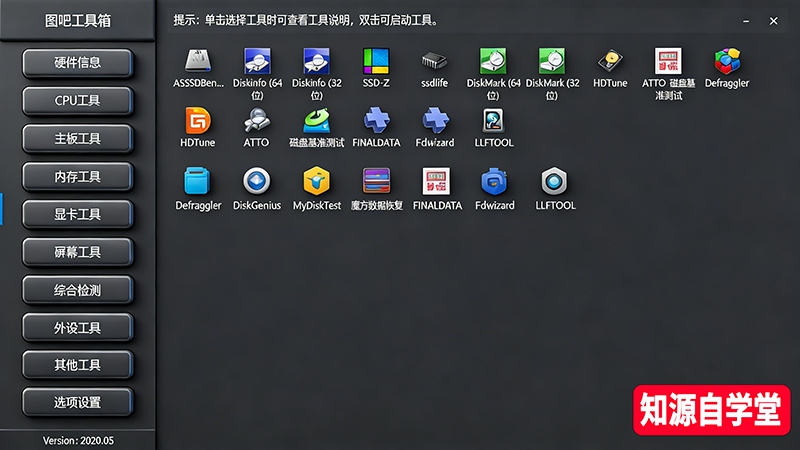Select Diskinfo (64位) tool icon
This screenshot has width=800, height=450.
pos(257,61)
